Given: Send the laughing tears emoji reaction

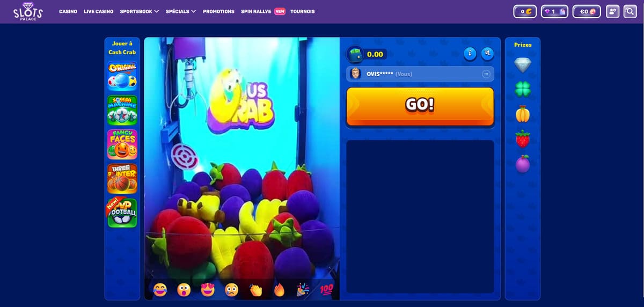Looking at the screenshot, I should tap(160, 290).
